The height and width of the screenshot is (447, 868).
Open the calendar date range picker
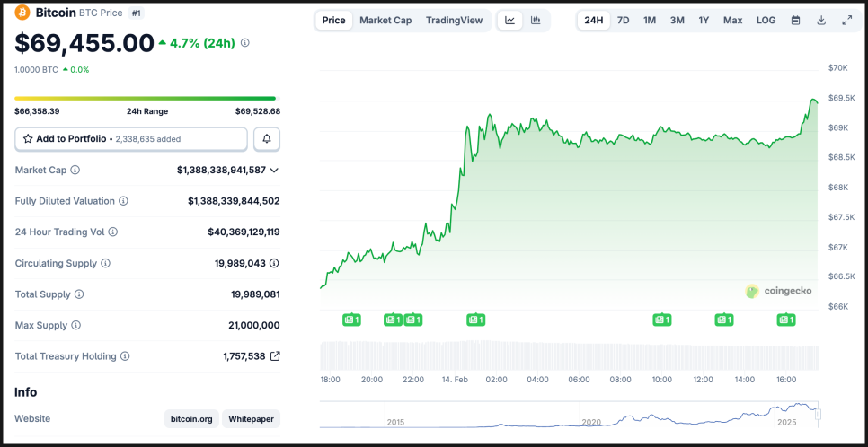tap(795, 20)
